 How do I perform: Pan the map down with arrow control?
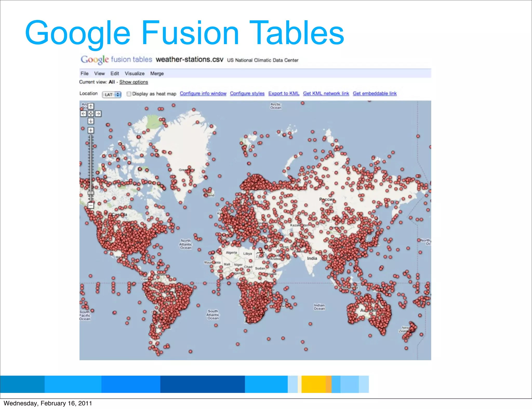pyautogui.click(x=91, y=121)
